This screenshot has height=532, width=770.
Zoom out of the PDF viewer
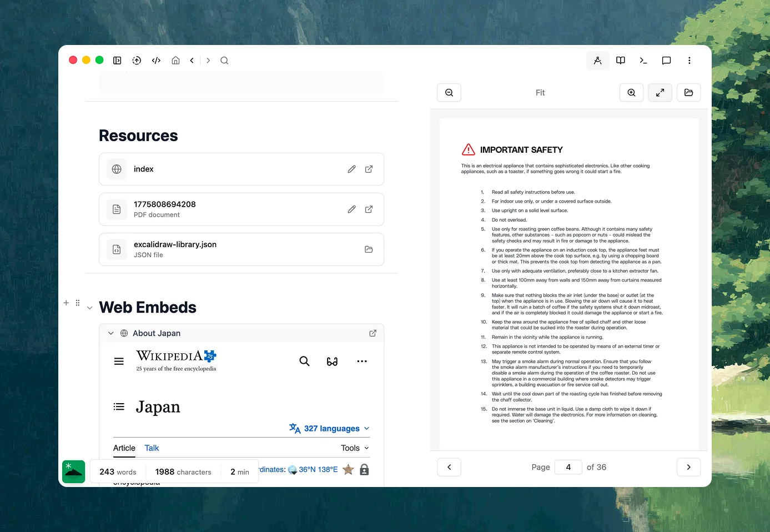click(449, 93)
